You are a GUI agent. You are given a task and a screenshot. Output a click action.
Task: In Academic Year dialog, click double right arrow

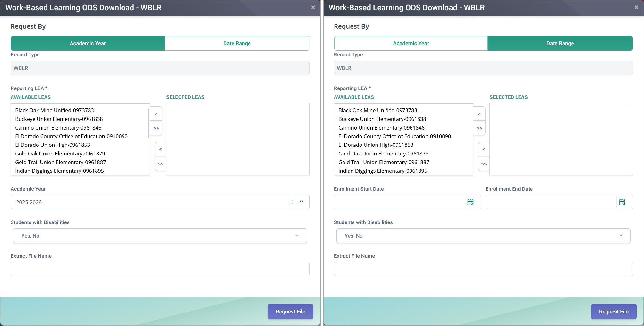tap(156, 128)
